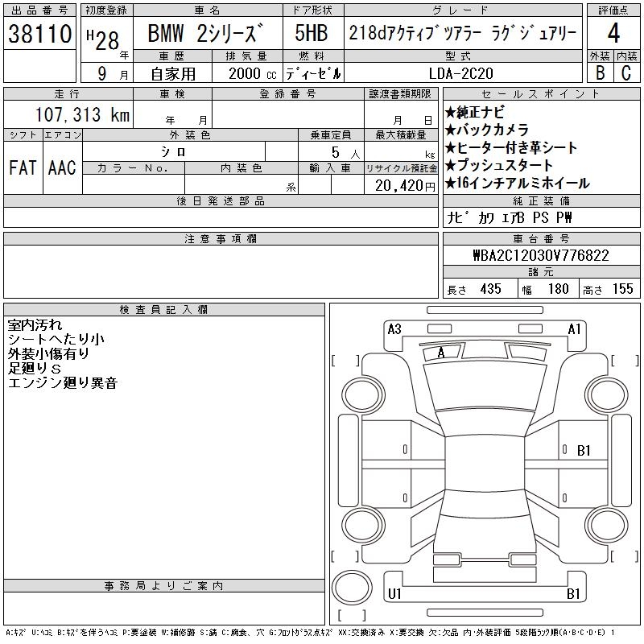Select the length value 長さ 435
This screenshot has width=644, height=644.
pos(474,289)
